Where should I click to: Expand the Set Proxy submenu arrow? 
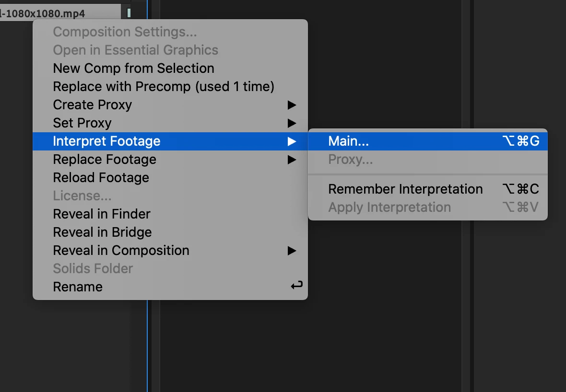(x=292, y=123)
